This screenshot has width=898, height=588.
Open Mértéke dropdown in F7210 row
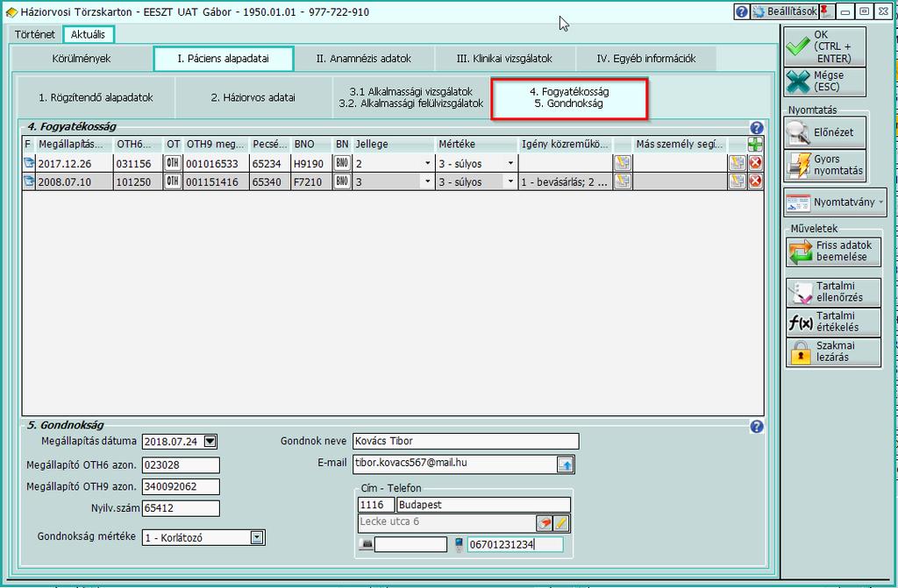(510, 181)
